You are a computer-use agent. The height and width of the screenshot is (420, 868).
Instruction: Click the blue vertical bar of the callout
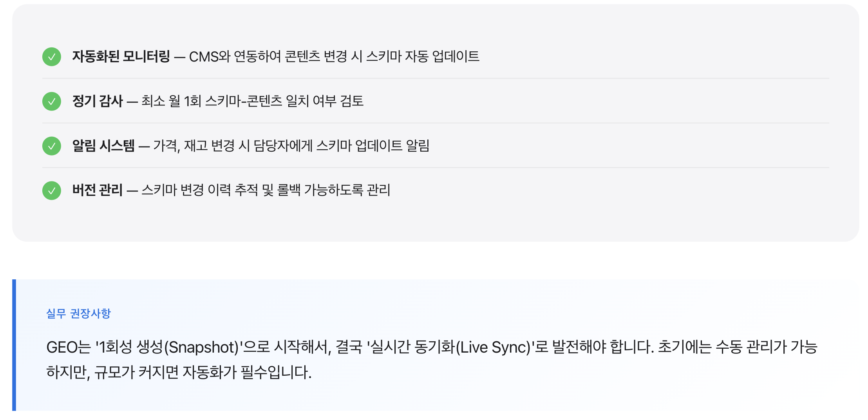pyautogui.click(x=14, y=345)
